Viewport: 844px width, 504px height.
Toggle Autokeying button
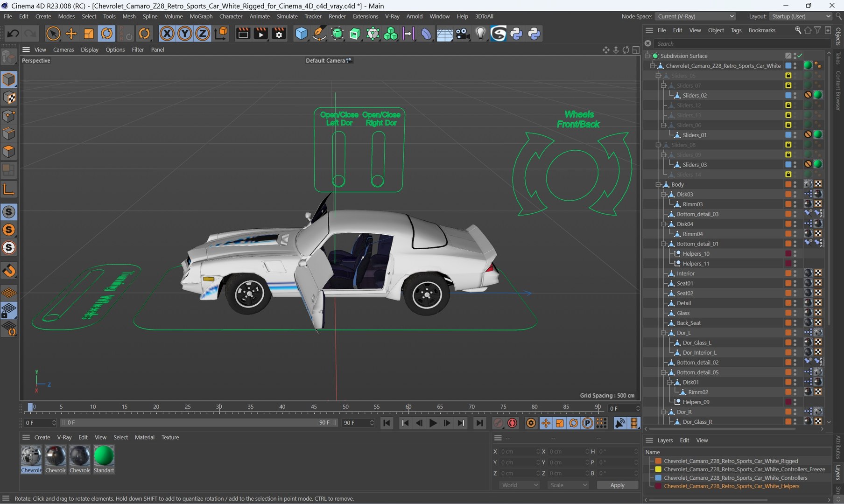point(513,423)
